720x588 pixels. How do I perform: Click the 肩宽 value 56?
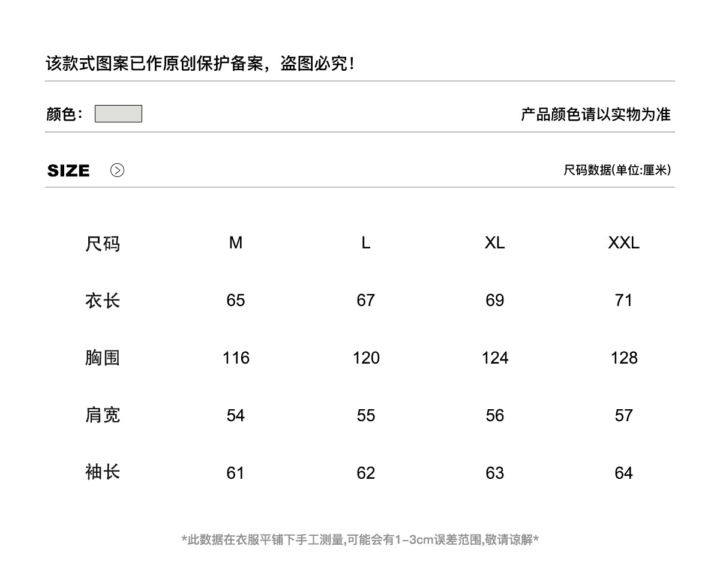pos(495,415)
